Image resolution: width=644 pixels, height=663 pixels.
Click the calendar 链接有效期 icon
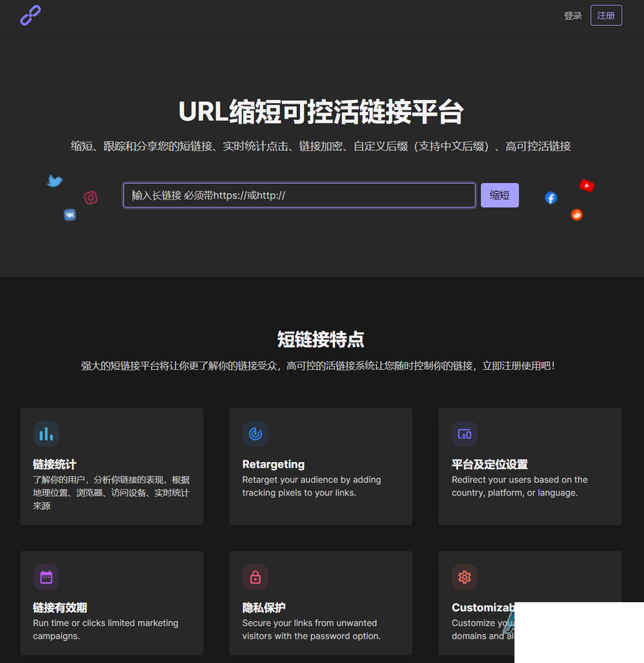46,577
